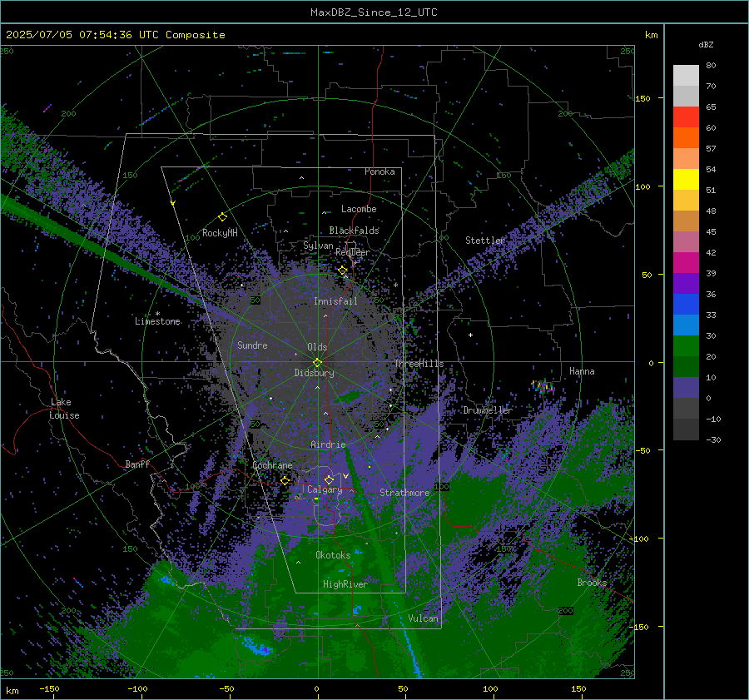Select the yellow 51-54 dBZ legend swatch
Image resolution: width=749 pixels, height=700 pixels.
tap(686, 180)
